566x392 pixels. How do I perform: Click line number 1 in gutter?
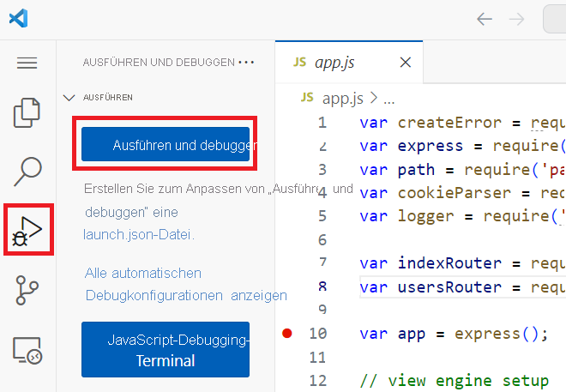coord(322,123)
